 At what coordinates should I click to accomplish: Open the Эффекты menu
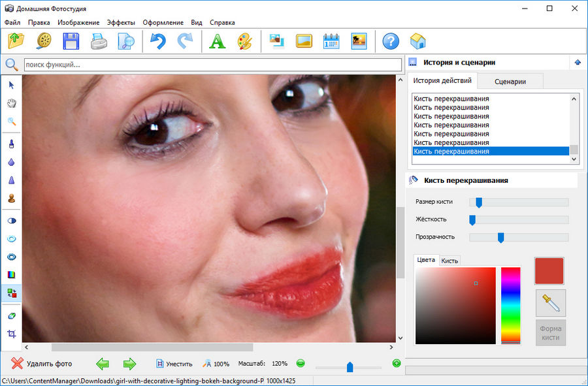click(x=121, y=22)
